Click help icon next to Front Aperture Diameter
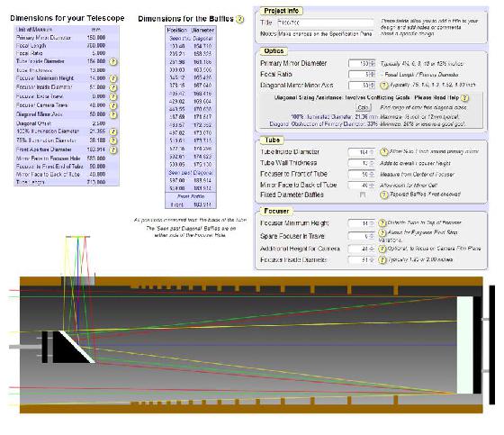Image resolution: width=504 pixels, height=435 pixels. 112,150
